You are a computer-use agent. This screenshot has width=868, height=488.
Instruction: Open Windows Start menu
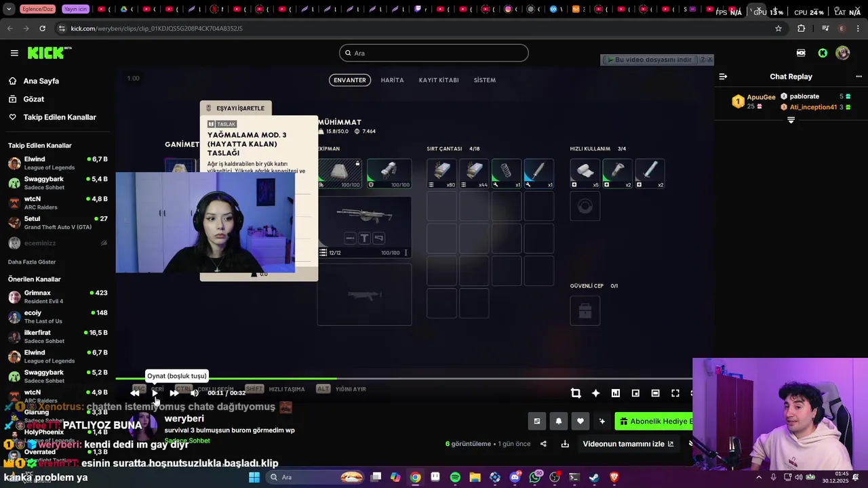pyautogui.click(x=254, y=477)
